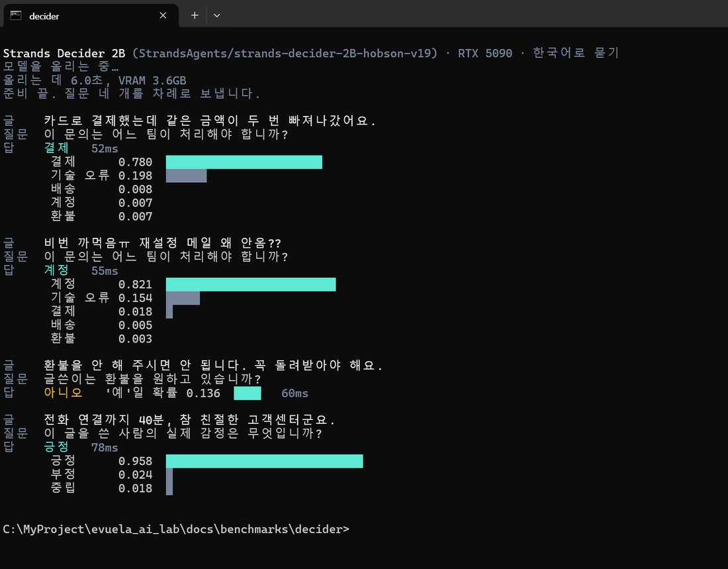
Task: Click the 0.018 value beside 중립
Action: (x=135, y=489)
